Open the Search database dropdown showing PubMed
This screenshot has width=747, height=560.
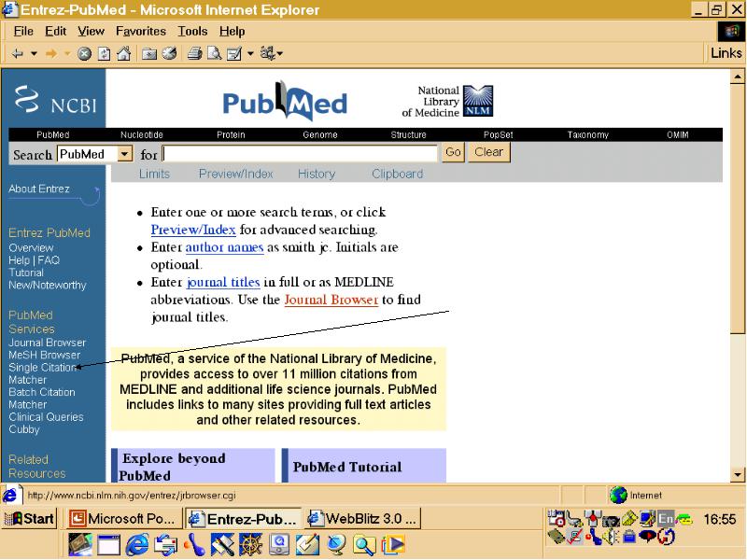pyautogui.click(x=125, y=154)
